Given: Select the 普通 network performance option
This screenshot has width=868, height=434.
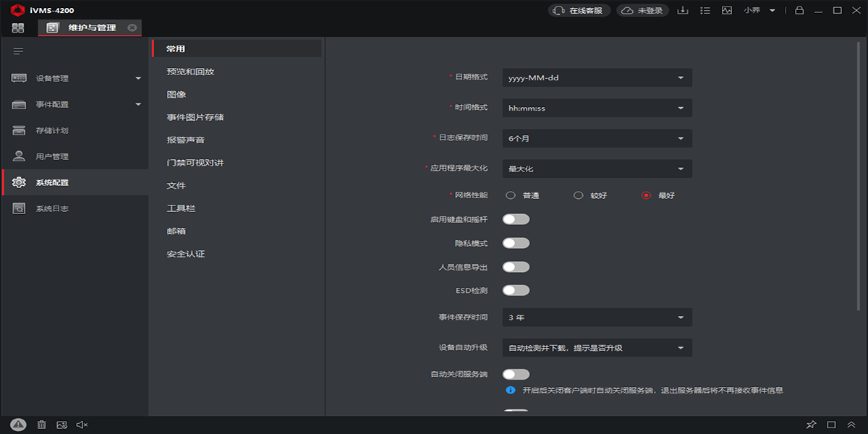Looking at the screenshot, I should point(511,195).
